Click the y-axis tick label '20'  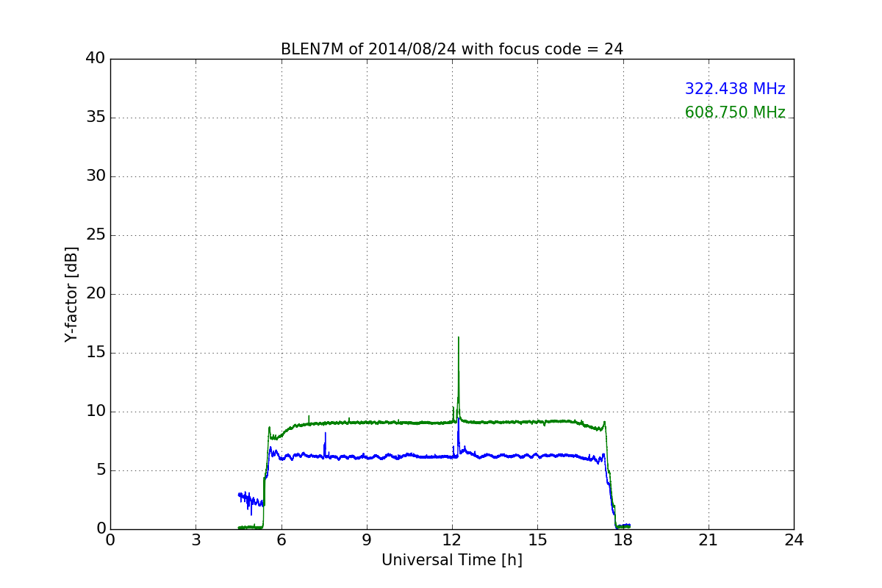point(96,294)
